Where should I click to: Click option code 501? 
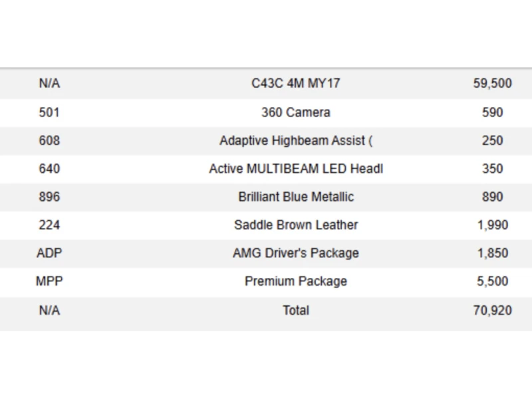pyautogui.click(x=49, y=112)
